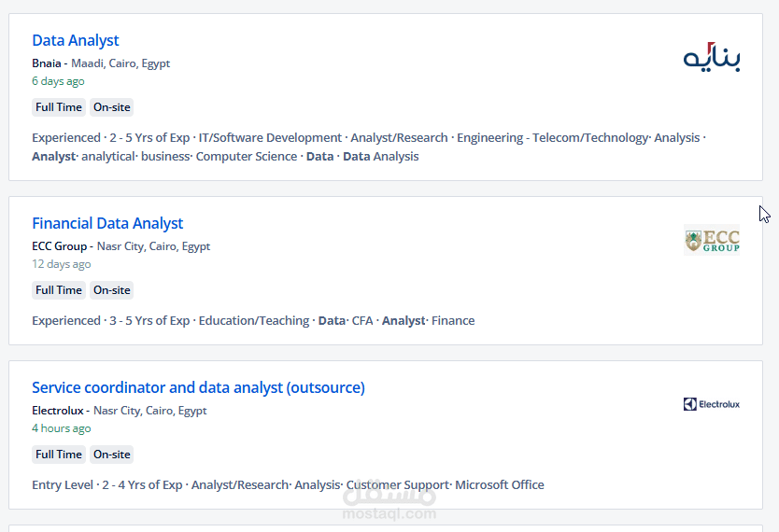Click IT/Software Development category in Bnaia listing

click(270, 138)
